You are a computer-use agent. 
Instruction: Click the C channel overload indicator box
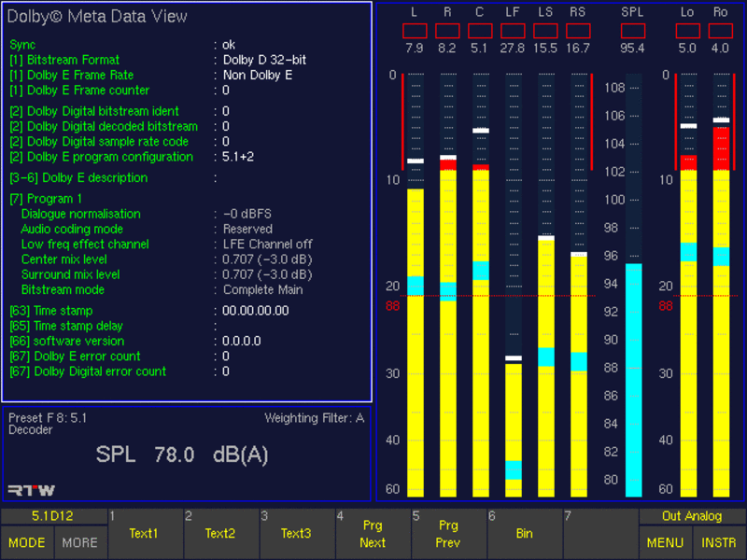click(x=480, y=31)
